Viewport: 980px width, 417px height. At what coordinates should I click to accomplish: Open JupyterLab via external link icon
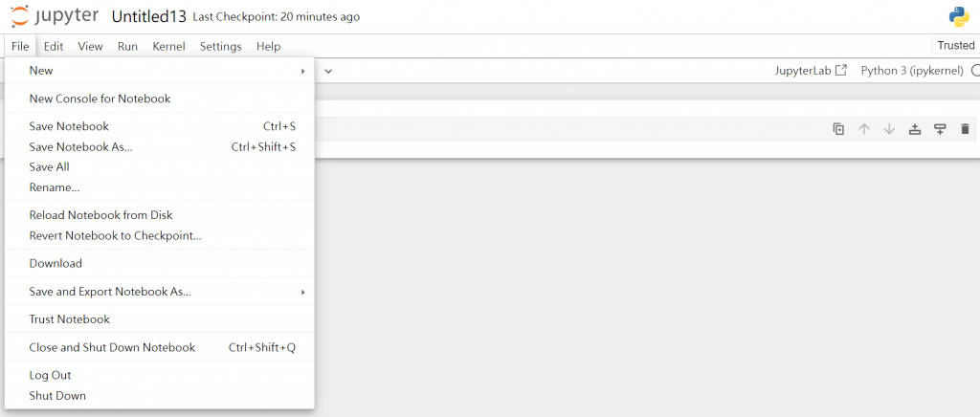(x=842, y=70)
